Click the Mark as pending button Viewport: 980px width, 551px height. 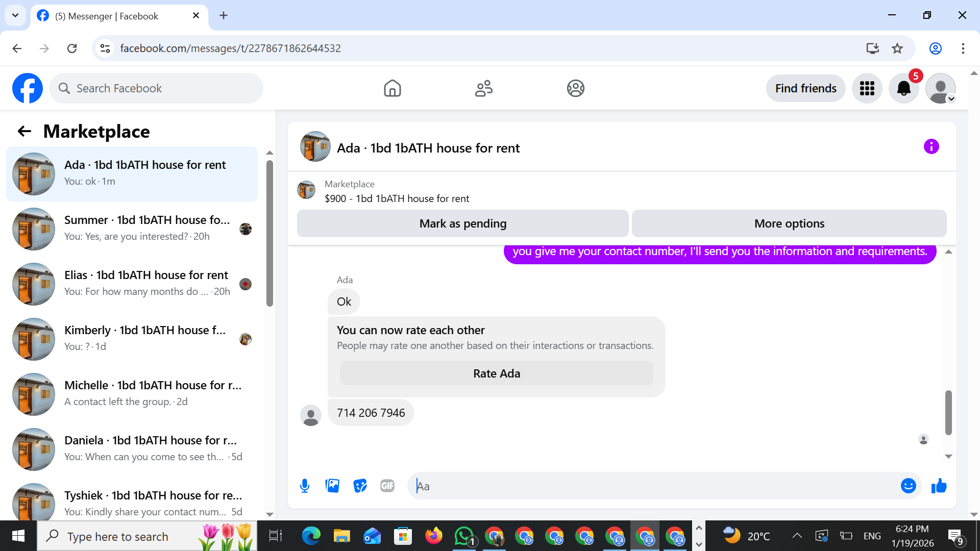coord(462,223)
